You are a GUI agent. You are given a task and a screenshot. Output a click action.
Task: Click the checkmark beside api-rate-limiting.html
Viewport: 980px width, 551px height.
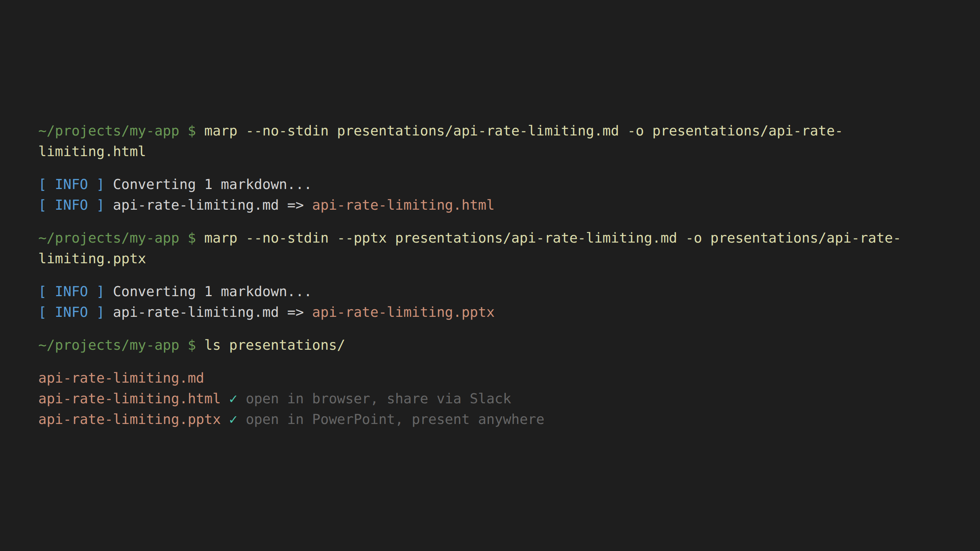pyautogui.click(x=233, y=399)
